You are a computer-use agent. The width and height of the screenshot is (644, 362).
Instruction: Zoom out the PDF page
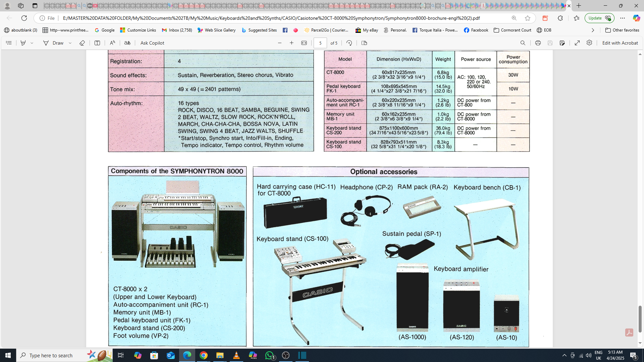coord(280,43)
